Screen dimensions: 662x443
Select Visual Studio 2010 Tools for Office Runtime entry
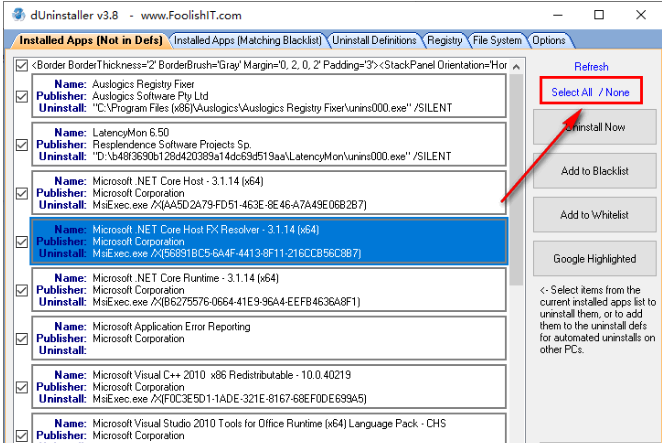269,429
